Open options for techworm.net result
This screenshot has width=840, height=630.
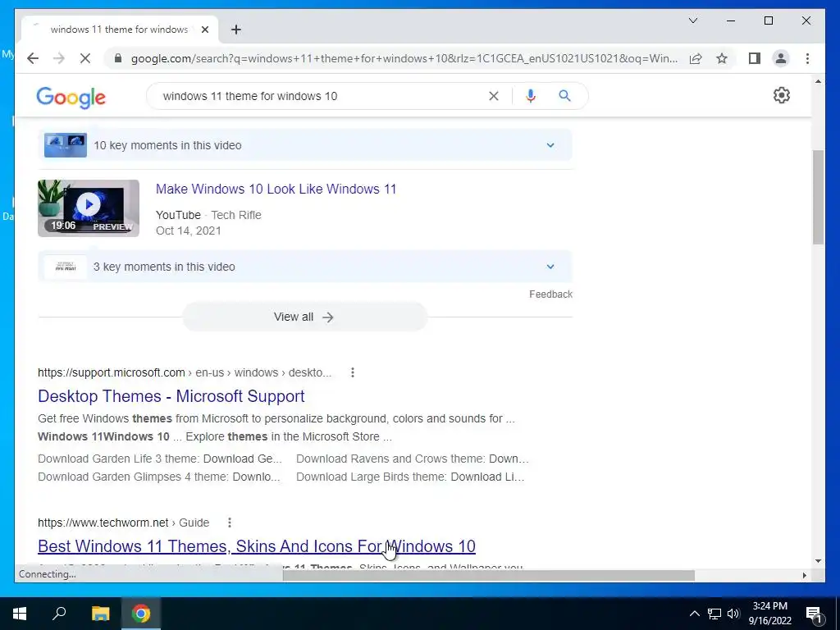pos(230,523)
